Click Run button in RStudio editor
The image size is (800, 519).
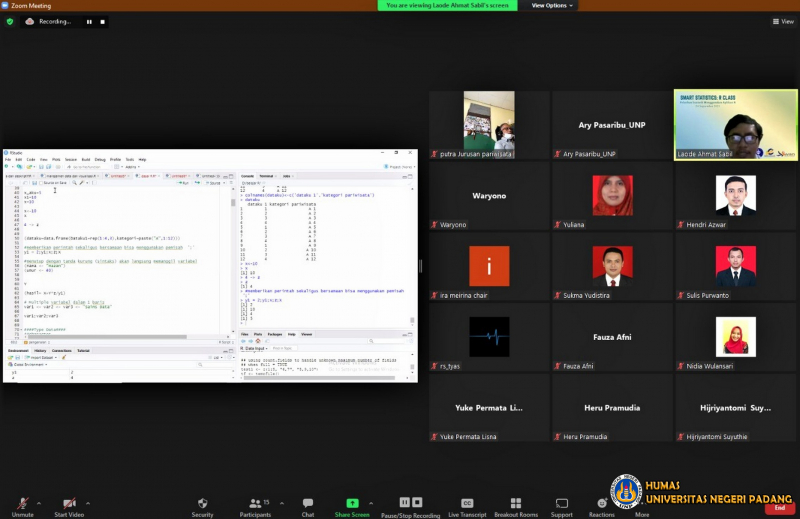(183, 183)
